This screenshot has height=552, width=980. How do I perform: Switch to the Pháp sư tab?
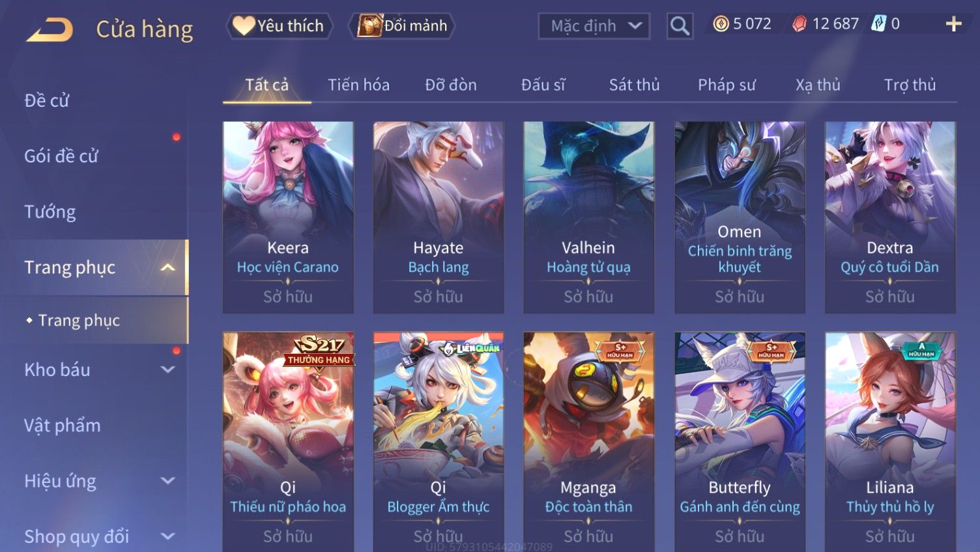(727, 85)
